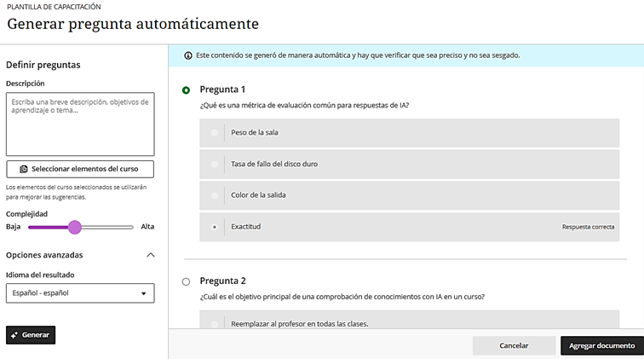Screen dimensions: 644x359
Task: Collapse the Opciones avanzadas section
Action: tap(151, 255)
